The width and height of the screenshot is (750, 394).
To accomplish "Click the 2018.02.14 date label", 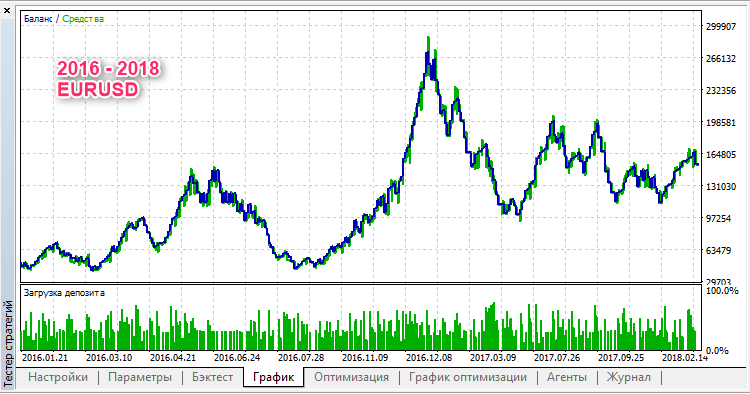I will point(685,358).
